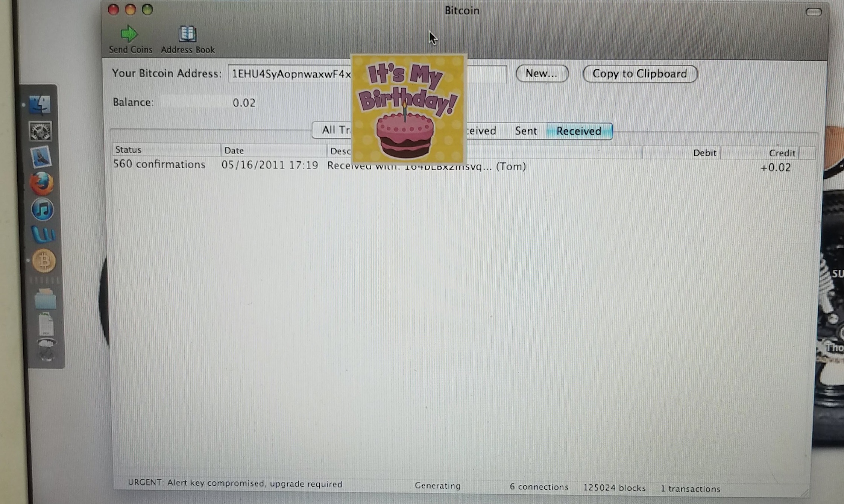Sort by the Date column header

(x=273, y=150)
